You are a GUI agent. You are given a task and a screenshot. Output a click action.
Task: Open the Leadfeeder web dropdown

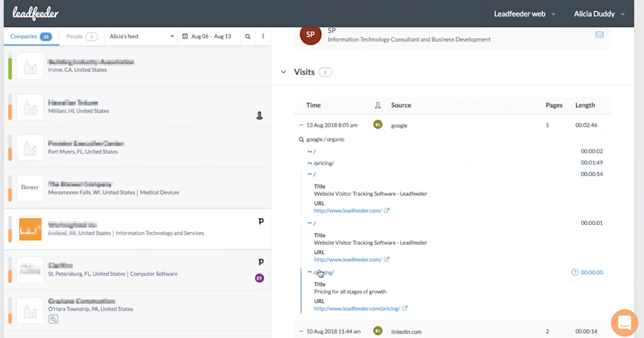coord(525,14)
